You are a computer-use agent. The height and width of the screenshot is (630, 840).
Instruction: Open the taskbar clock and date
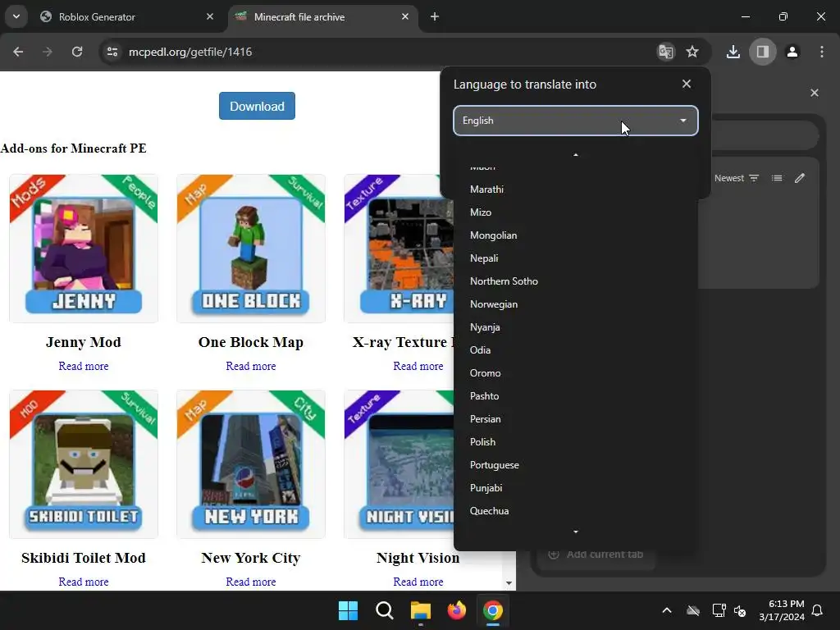coord(782,610)
